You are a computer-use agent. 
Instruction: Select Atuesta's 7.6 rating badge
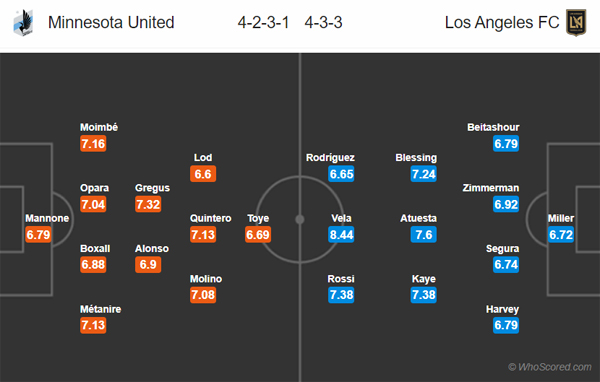pos(424,234)
